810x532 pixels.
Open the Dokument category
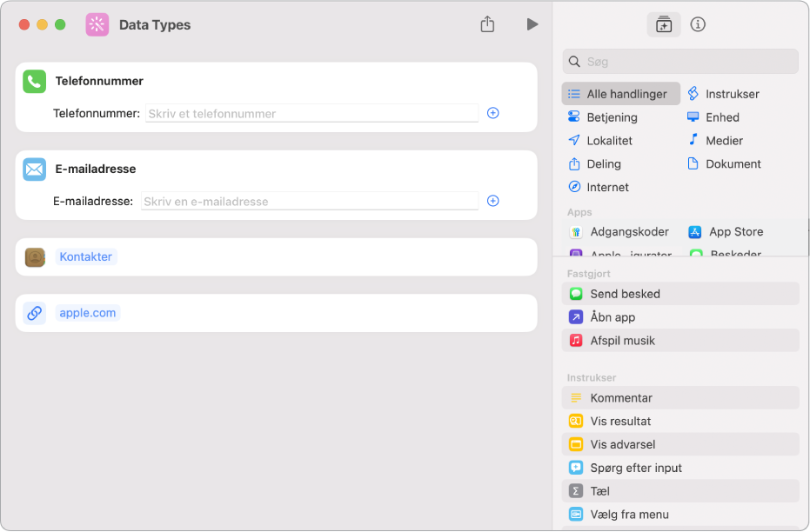[724, 163]
